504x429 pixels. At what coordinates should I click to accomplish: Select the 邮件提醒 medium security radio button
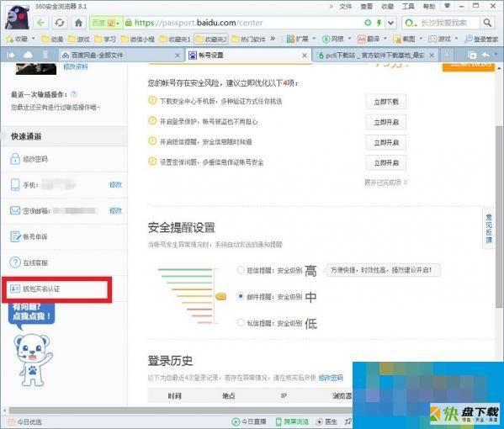tap(240, 296)
